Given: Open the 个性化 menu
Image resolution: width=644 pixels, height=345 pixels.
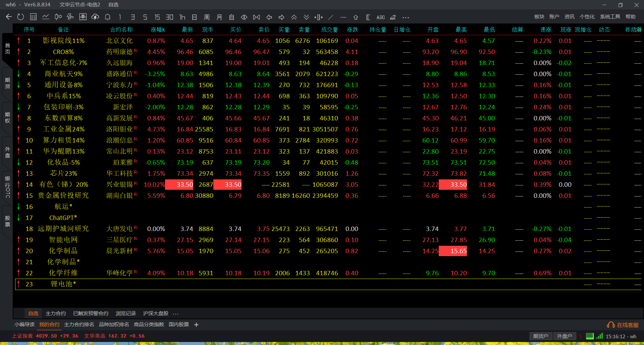Looking at the screenshot, I should [587, 17].
